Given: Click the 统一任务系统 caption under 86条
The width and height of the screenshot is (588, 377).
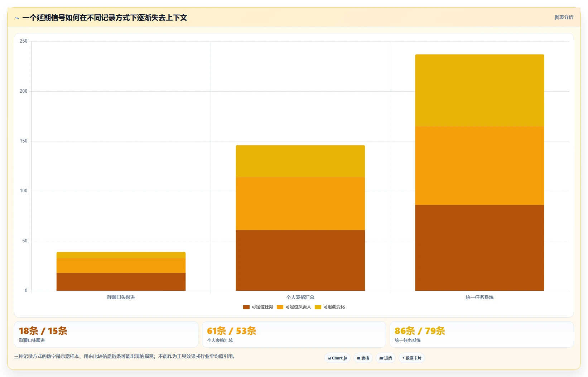Looking at the screenshot, I should pos(408,340).
